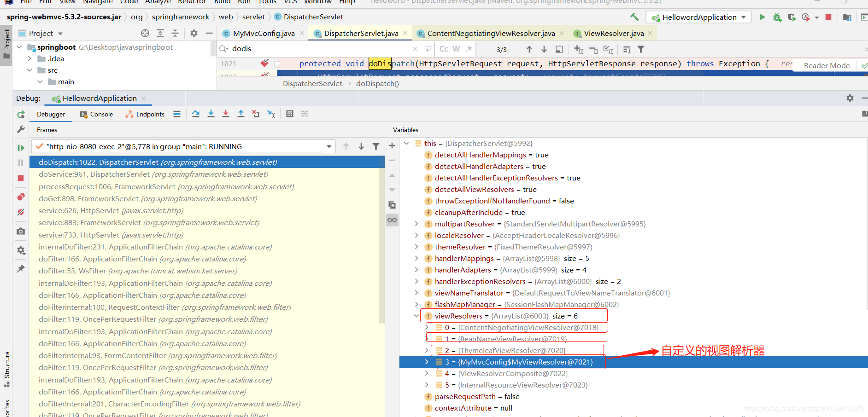Expand the handlerMappings variable node
Image resolution: width=868 pixels, height=417 pixels.
pyautogui.click(x=416, y=258)
